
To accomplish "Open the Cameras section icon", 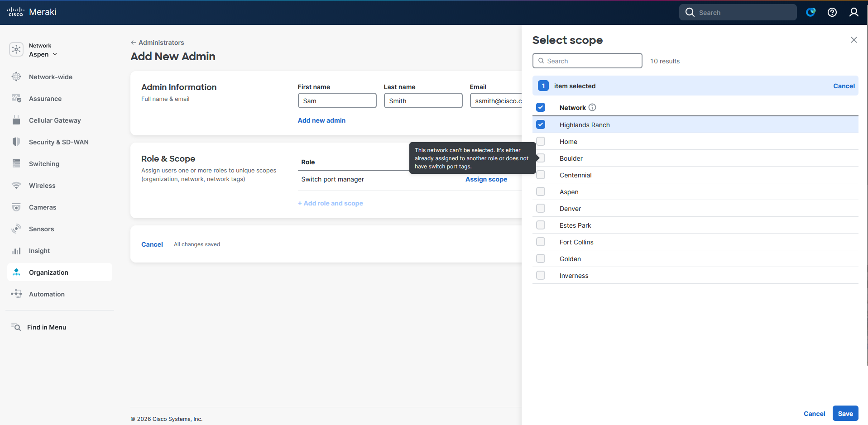I will pyautogui.click(x=16, y=207).
